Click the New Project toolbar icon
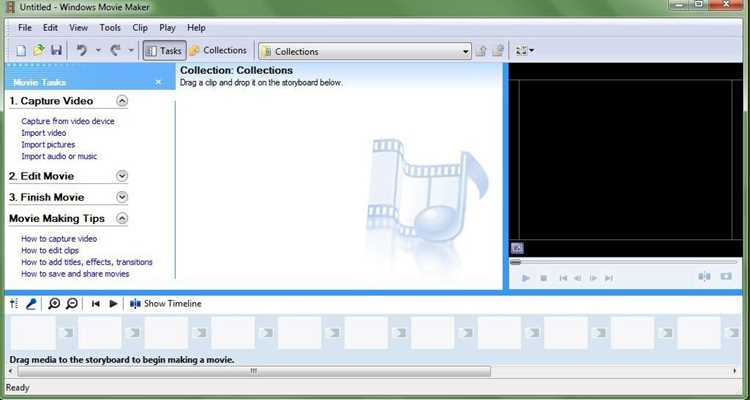Viewport: 750px width, 400px height. [21, 50]
